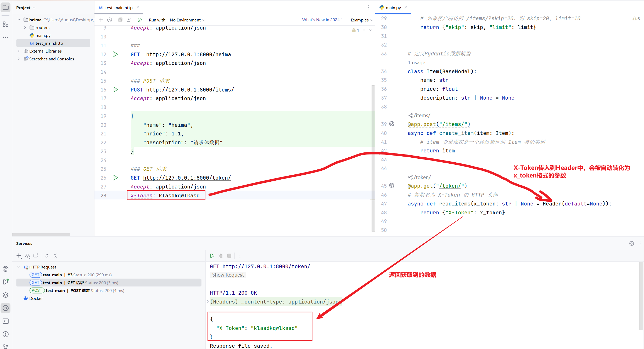Run the POST items request gutter arrow
The height and width of the screenshot is (349, 644).
tap(115, 90)
